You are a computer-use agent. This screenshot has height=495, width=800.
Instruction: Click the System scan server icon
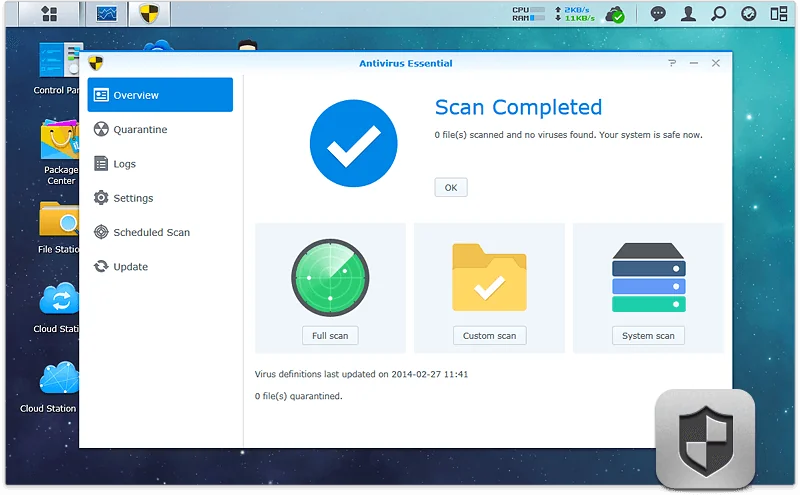648,277
